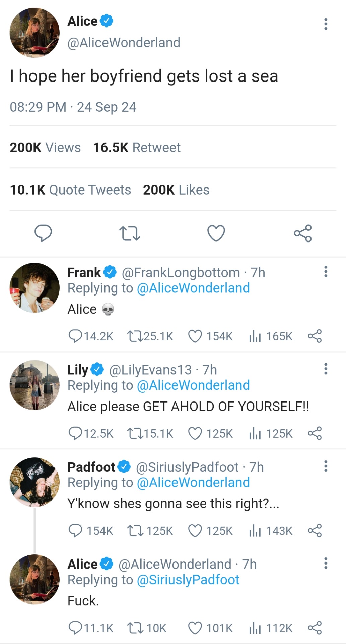
Task: Open the @SiriuslyPadfoot mention link
Action: 188,580
